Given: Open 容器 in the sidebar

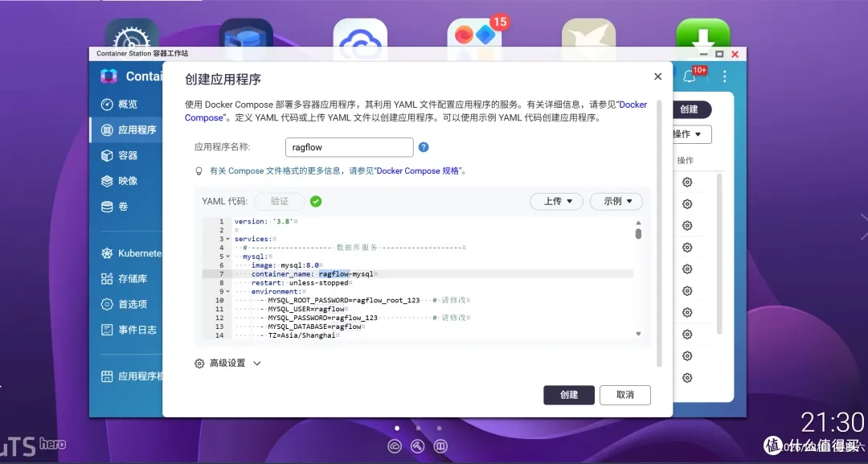Looking at the screenshot, I should point(127,155).
